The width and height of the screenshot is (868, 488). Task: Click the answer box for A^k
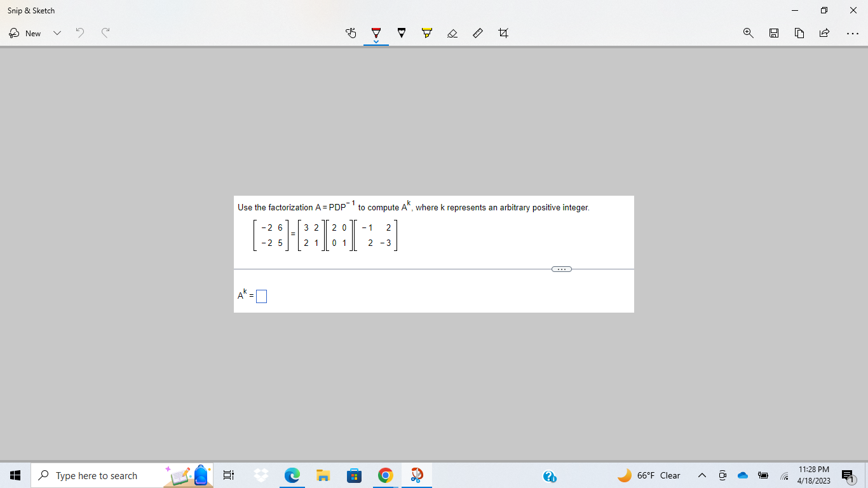[261, 295]
